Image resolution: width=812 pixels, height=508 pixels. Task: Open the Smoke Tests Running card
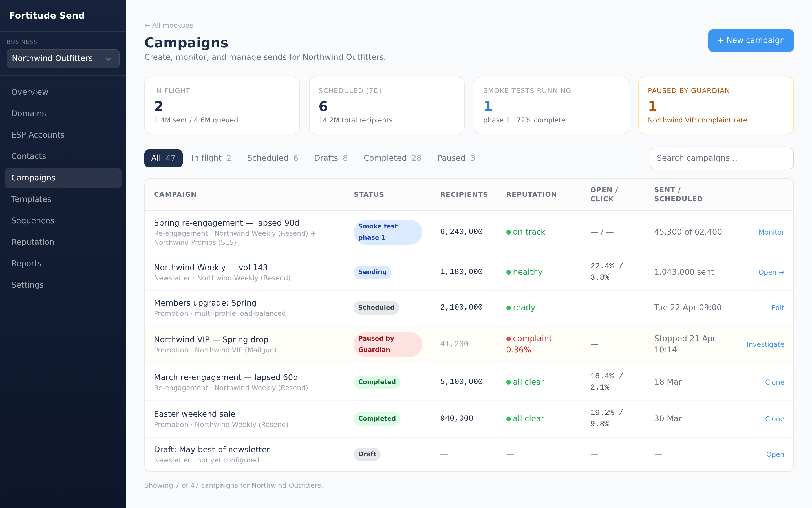[x=551, y=105]
